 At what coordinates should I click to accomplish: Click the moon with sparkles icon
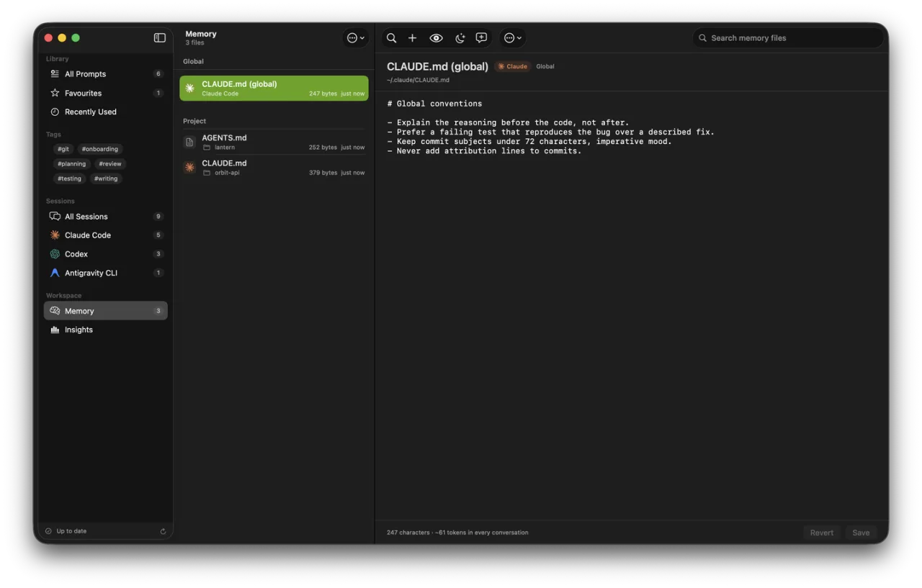460,37
